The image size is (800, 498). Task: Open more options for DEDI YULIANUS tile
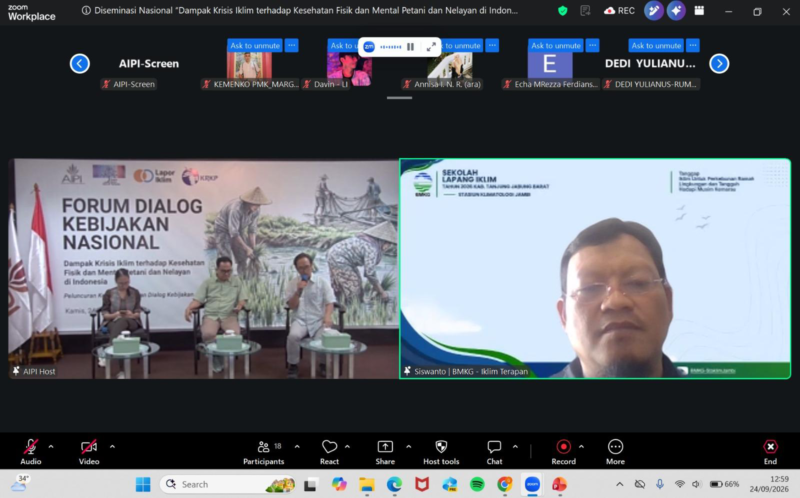tap(693, 45)
